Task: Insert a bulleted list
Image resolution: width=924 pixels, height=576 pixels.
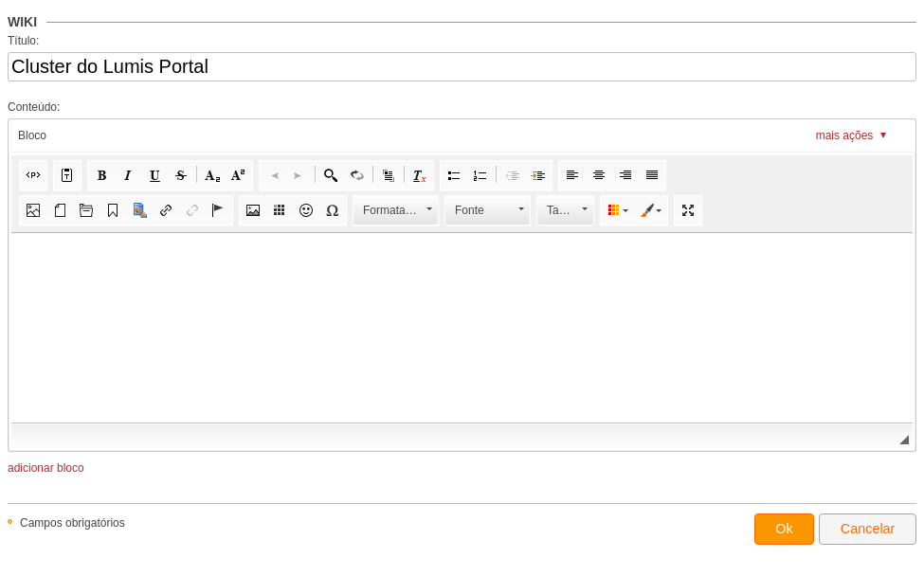Action: point(454,175)
